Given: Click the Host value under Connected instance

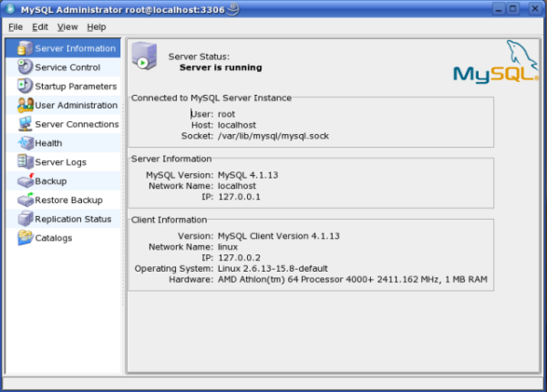Looking at the screenshot, I should tap(237, 125).
